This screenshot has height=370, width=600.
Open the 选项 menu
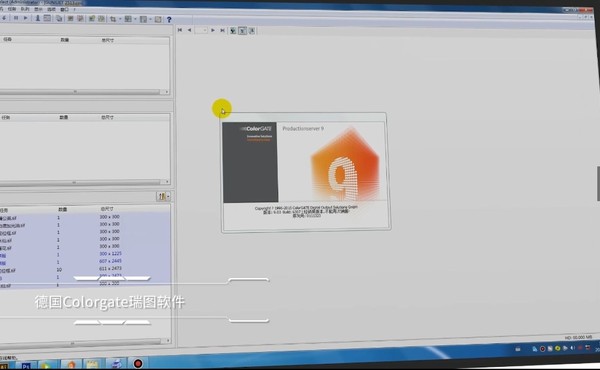click(51, 9)
